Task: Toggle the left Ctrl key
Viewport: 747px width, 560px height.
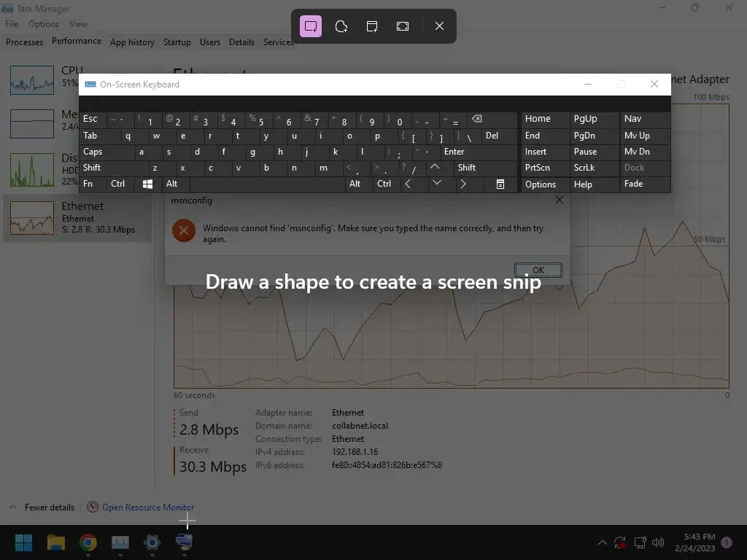Action: coord(120,184)
